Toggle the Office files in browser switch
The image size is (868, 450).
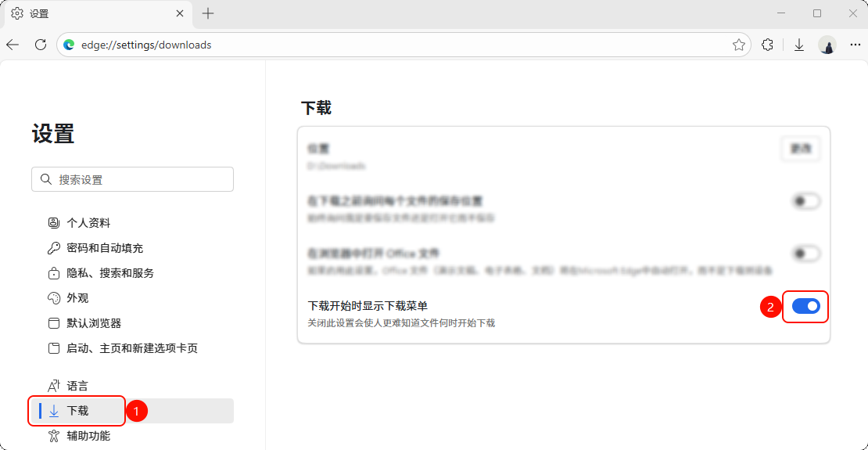(805, 254)
